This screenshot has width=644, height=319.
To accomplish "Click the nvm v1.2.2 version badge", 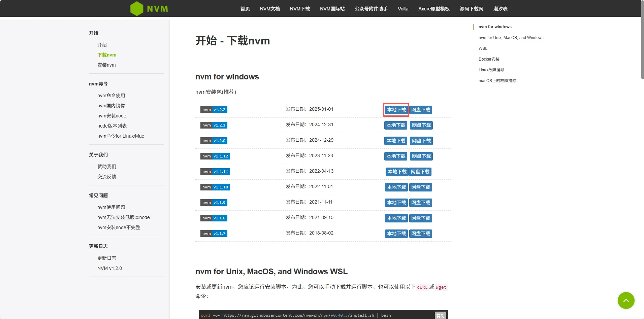I will click(x=214, y=110).
